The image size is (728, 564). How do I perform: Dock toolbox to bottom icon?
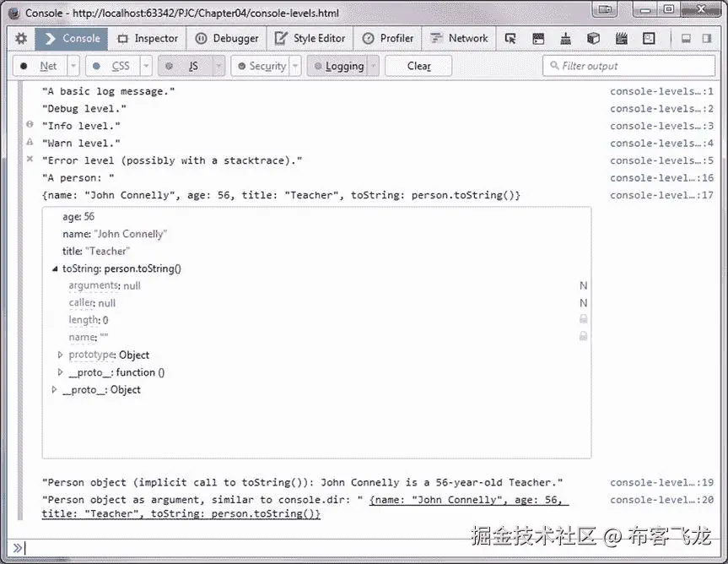pos(686,39)
